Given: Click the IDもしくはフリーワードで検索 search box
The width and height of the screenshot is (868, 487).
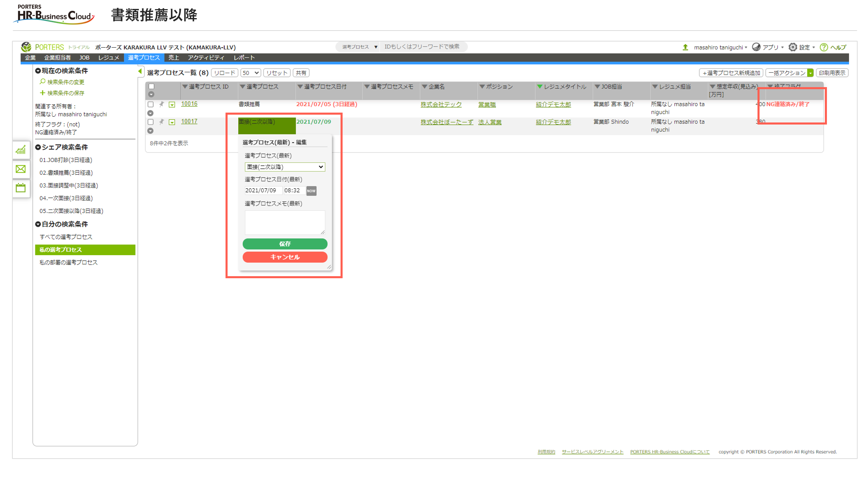Looking at the screenshot, I should click(423, 47).
